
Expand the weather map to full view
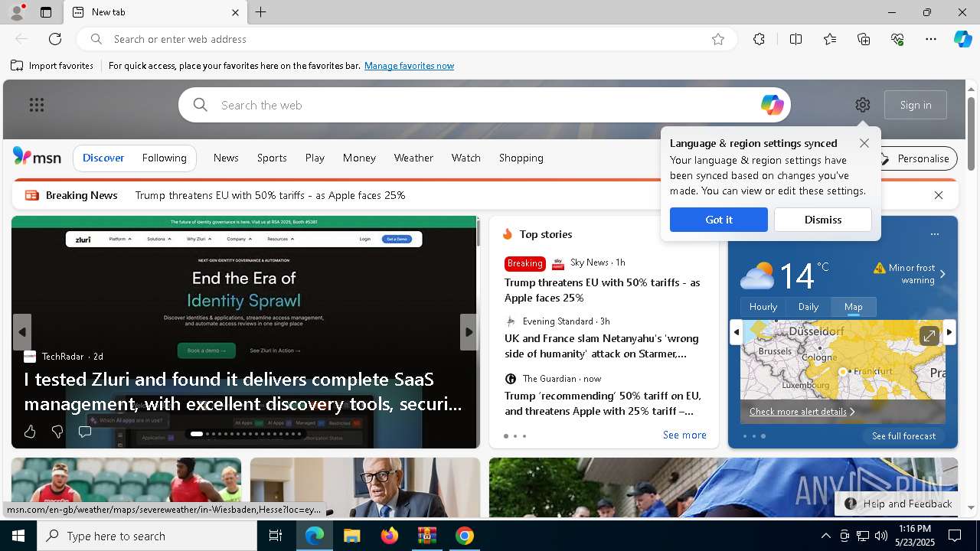pos(929,336)
